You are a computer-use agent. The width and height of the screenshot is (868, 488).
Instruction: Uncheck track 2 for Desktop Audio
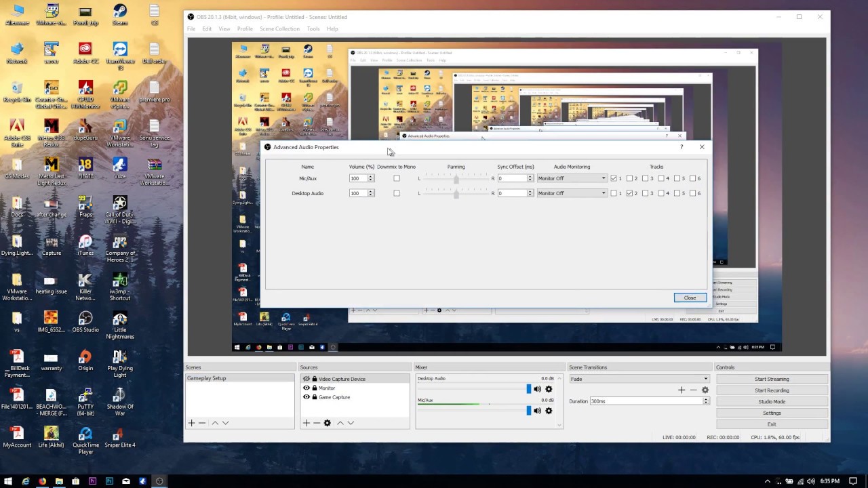pos(630,193)
